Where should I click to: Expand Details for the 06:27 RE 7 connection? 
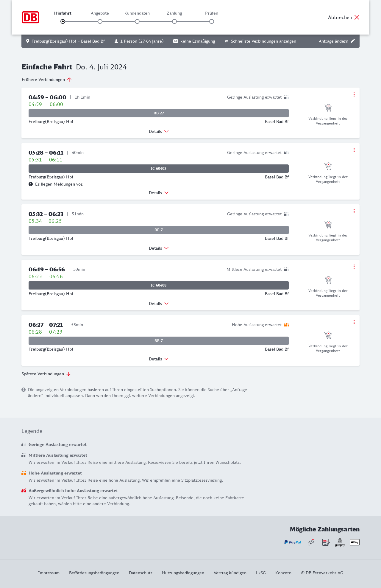(x=159, y=359)
